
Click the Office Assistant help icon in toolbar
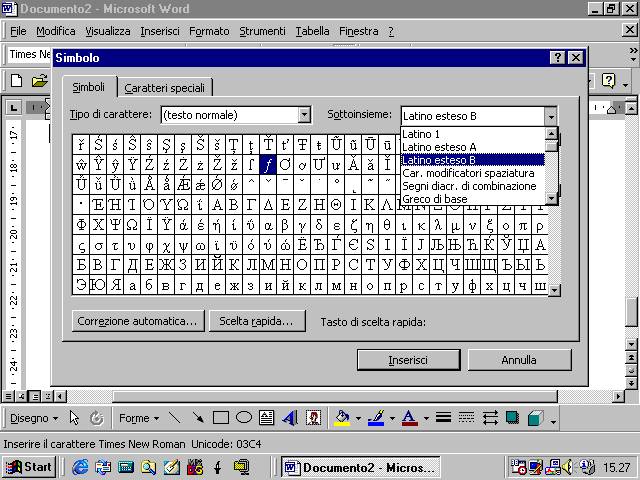tap(608, 81)
